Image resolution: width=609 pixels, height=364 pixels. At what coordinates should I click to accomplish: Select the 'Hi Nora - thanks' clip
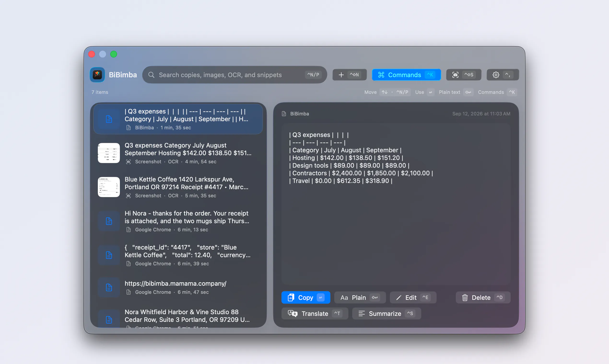178,221
